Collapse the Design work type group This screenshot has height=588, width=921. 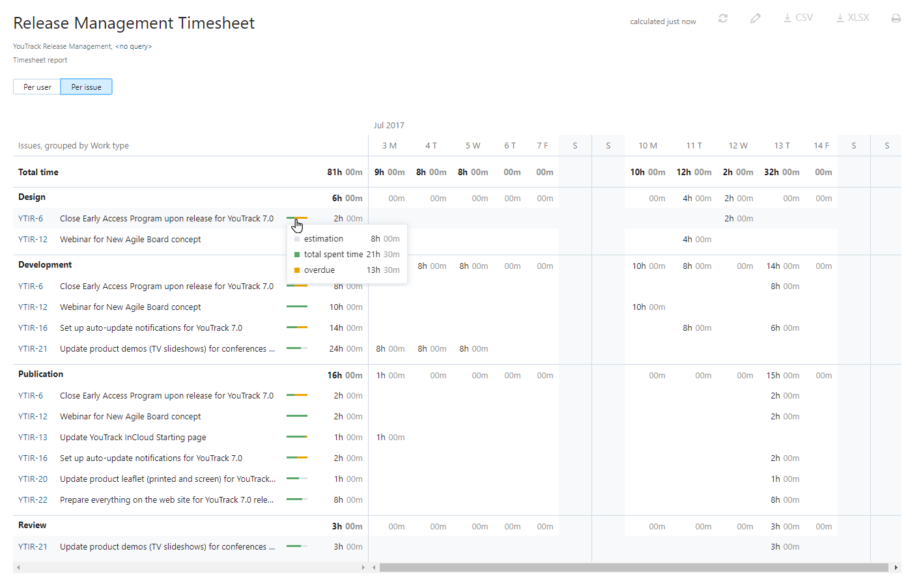[31, 197]
